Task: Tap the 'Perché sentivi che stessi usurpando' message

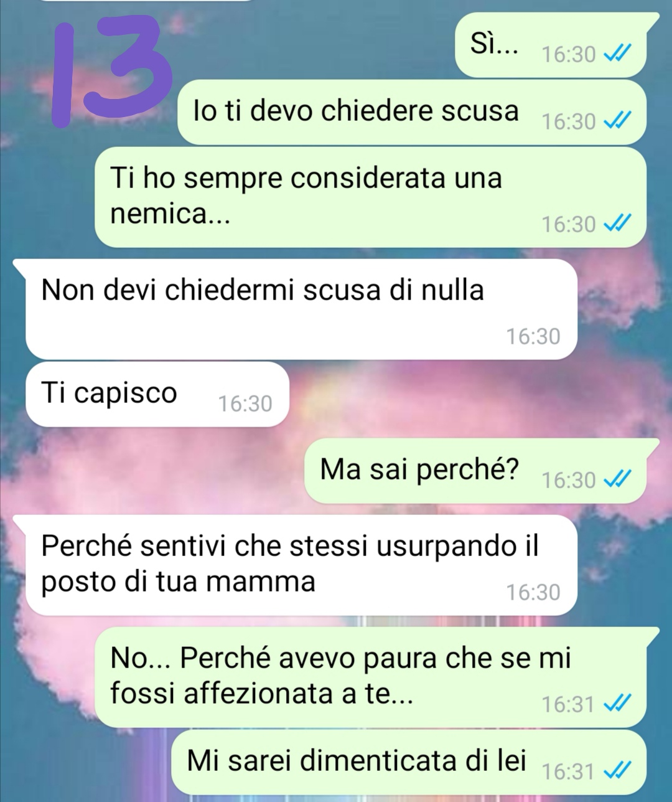Action: coord(296,565)
